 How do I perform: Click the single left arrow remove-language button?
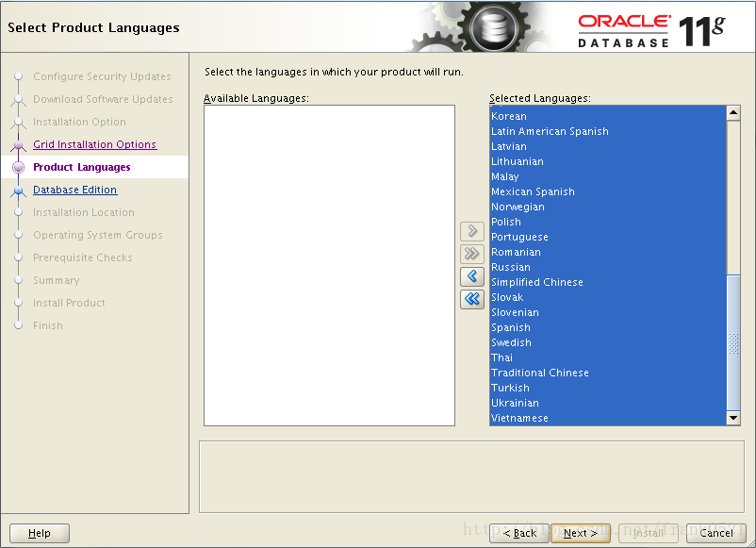(x=472, y=276)
